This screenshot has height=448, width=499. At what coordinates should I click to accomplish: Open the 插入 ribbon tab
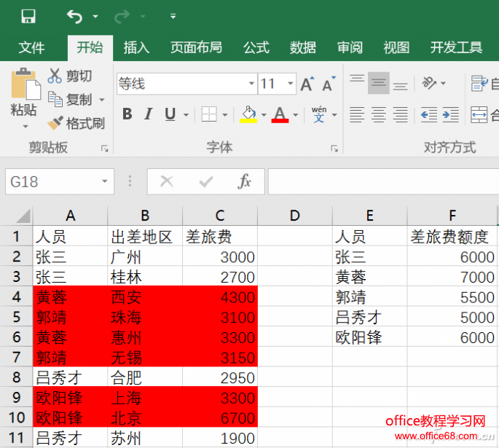136,48
